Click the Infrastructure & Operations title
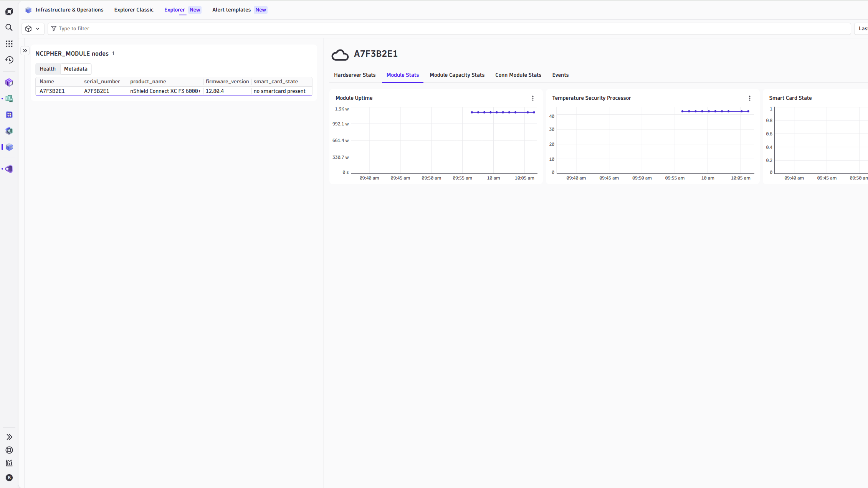Screen dimensions: 868x488 69,10
